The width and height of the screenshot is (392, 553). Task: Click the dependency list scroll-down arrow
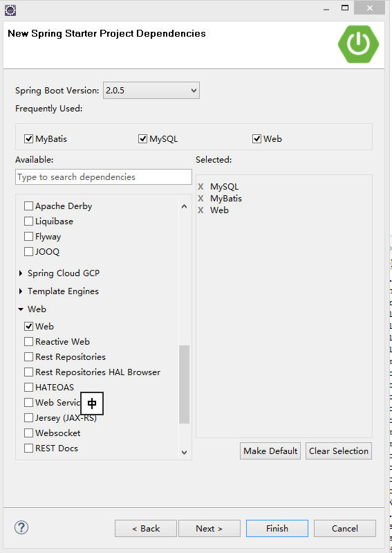click(184, 452)
